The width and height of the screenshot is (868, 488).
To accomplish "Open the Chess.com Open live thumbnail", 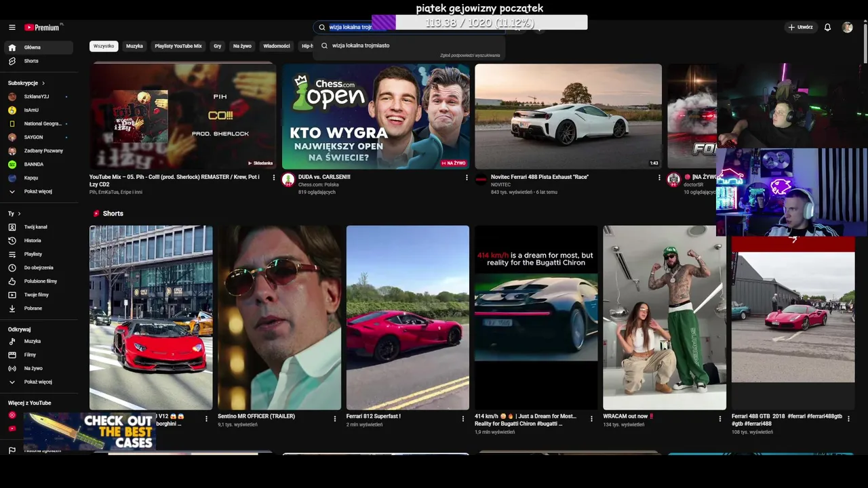I will coord(376,116).
